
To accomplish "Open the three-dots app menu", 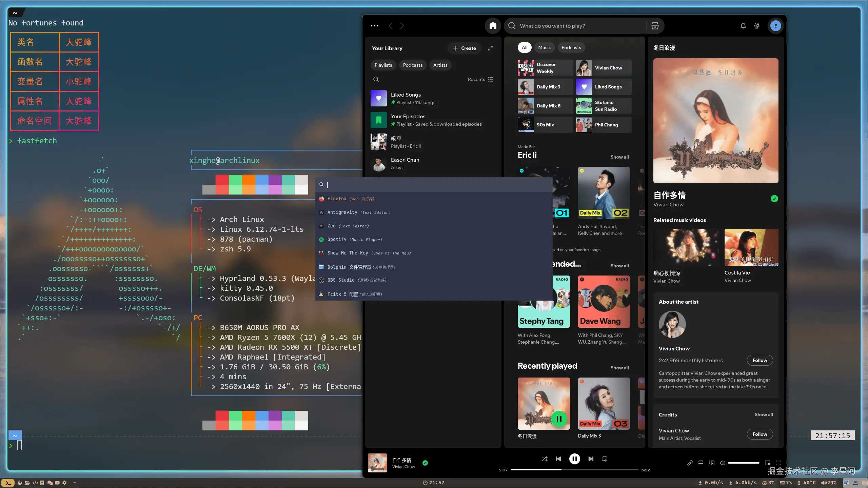I will click(x=375, y=26).
